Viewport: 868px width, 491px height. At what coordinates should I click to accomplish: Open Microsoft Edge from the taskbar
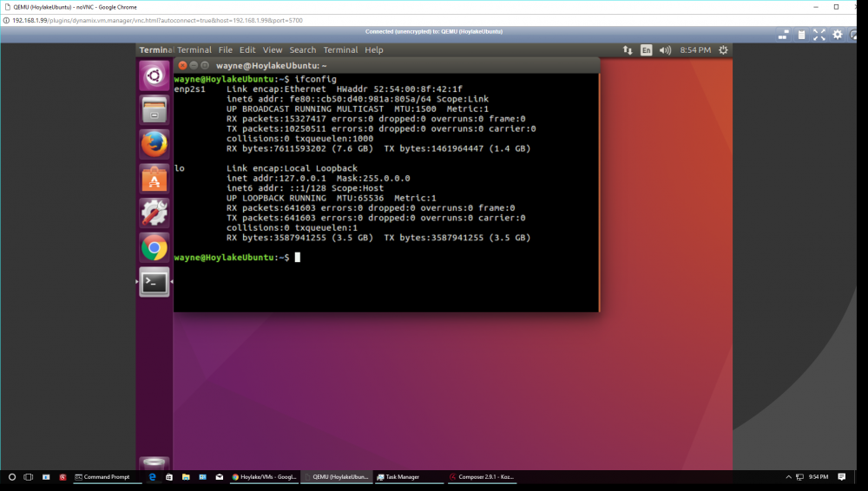coord(152,477)
